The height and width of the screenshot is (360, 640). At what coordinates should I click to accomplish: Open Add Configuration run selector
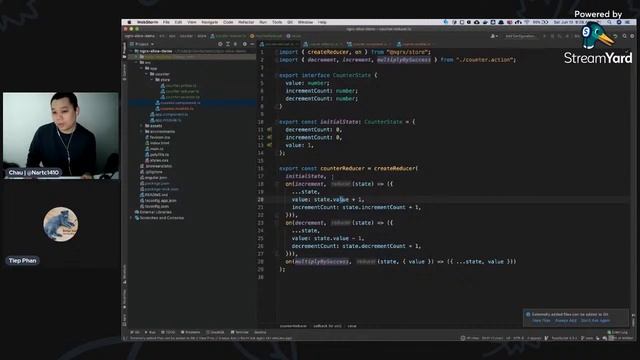coord(520,36)
